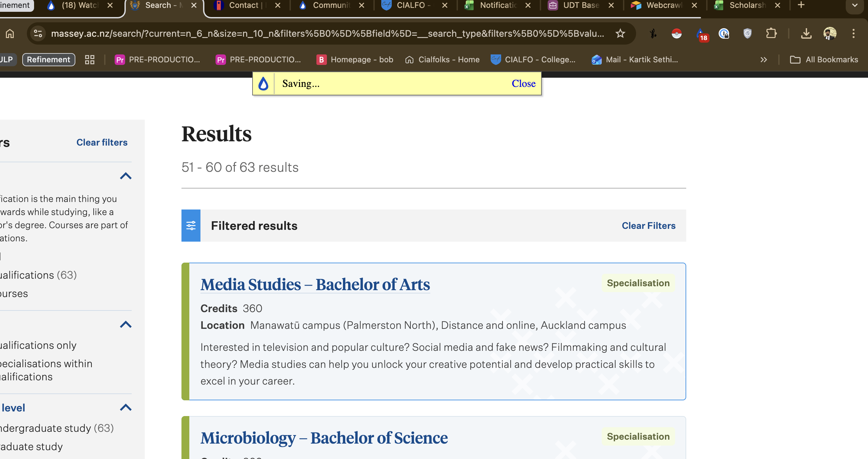Click the browser home icon

[10, 33]
